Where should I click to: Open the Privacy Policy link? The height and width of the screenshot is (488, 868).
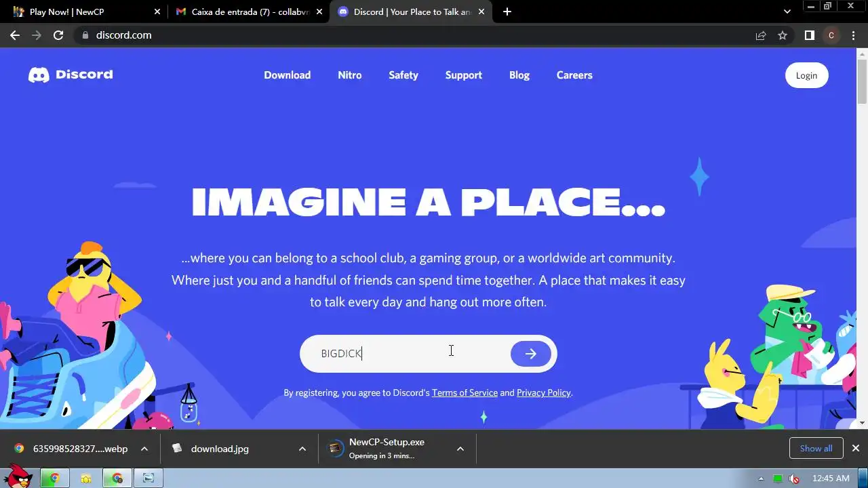(543, 393)
